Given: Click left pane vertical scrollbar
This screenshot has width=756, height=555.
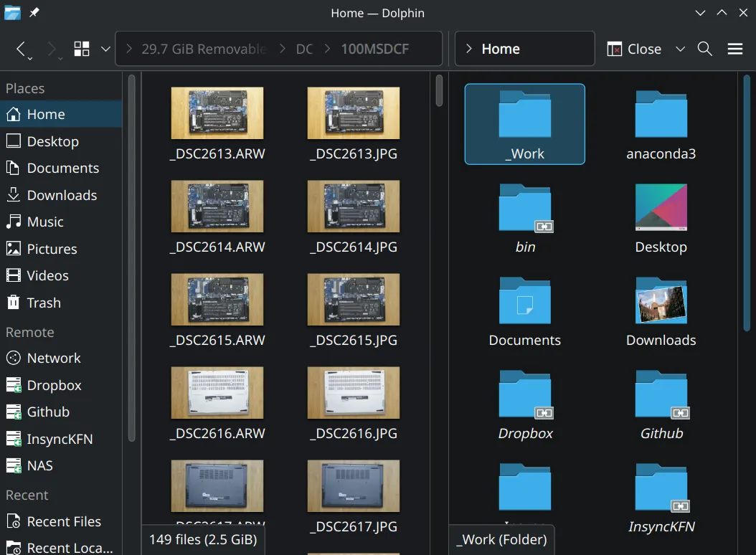Looking at the screenshot, I should coord(439,90).
